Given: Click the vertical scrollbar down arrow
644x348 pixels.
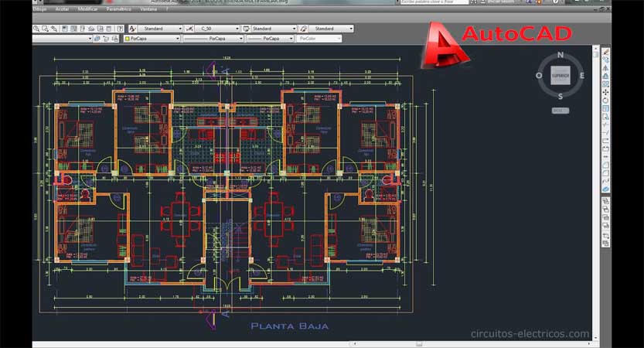Looking at the screenshot, I should pos(596,338).
